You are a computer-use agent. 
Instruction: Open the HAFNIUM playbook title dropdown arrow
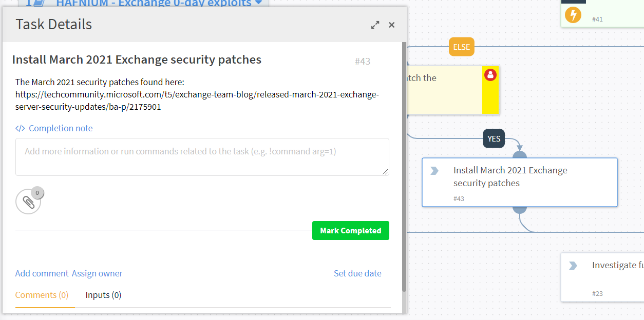click(258, 3)
